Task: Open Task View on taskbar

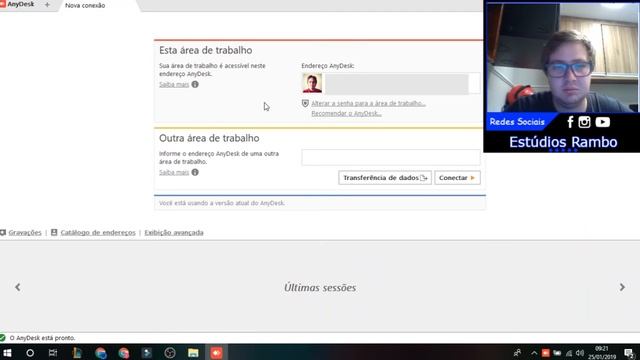Action: click(53, 353)
